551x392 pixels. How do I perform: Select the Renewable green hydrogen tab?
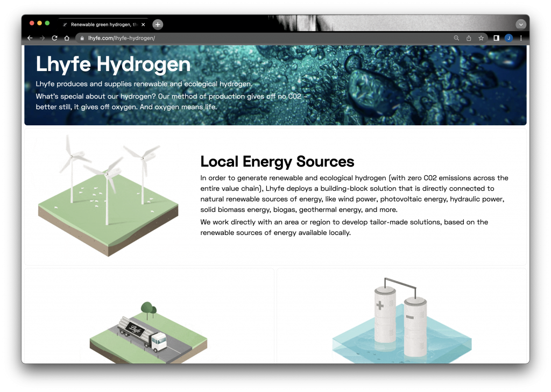102,24
